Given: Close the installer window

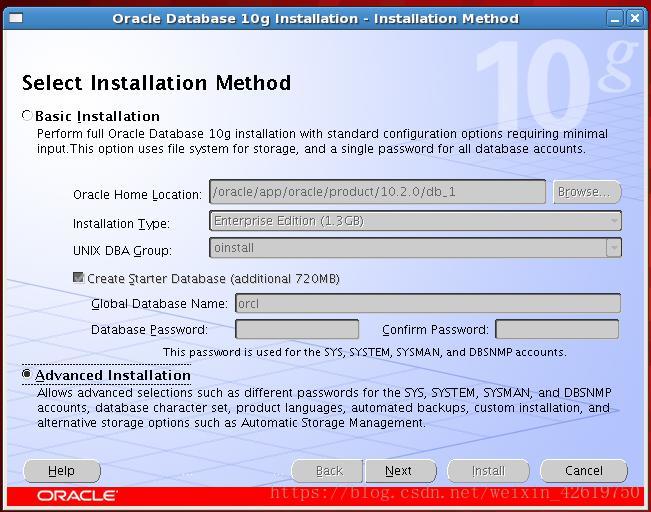Looking at the screenshot, I should click(x=635, y=19).
